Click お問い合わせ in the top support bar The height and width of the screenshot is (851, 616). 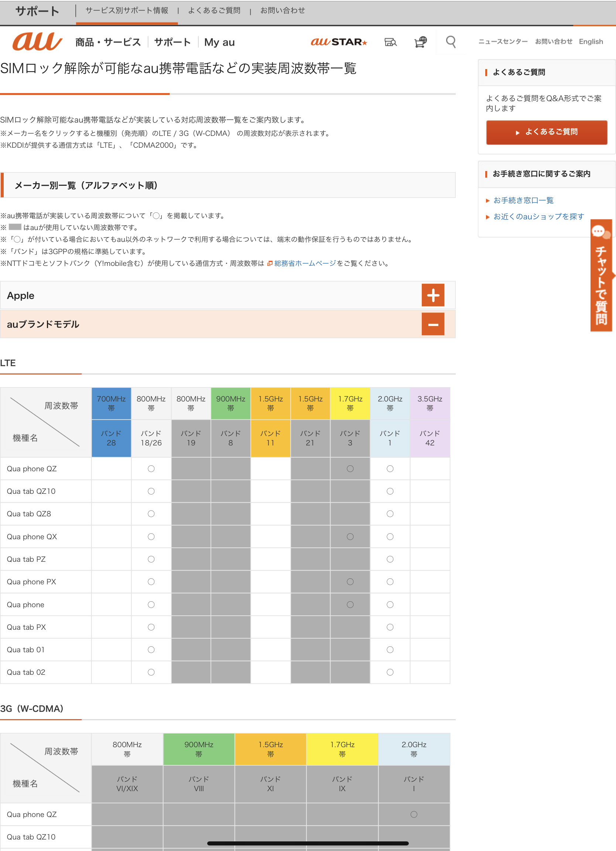pos(283,11)
